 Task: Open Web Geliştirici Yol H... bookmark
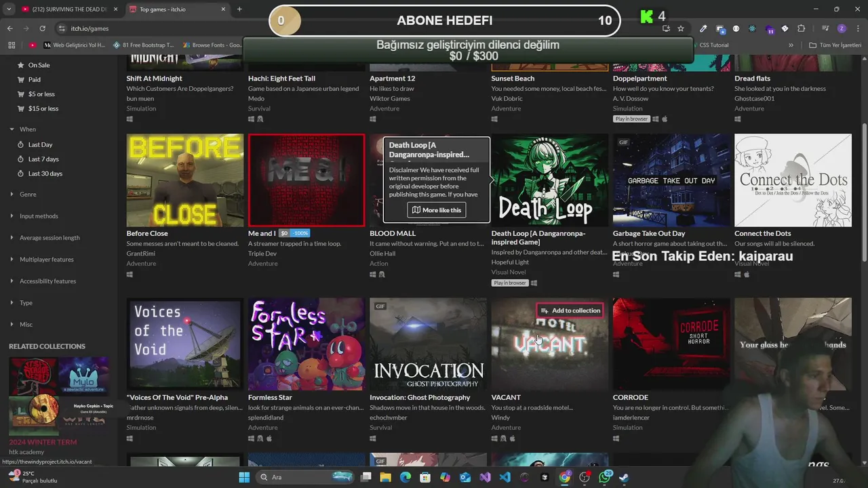click(75, 45)
